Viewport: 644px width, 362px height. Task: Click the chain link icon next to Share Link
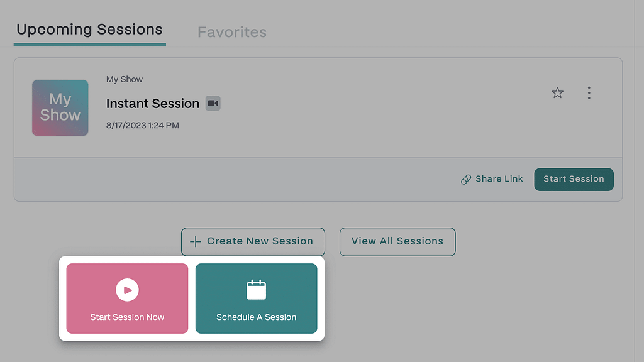click(466, 179)
